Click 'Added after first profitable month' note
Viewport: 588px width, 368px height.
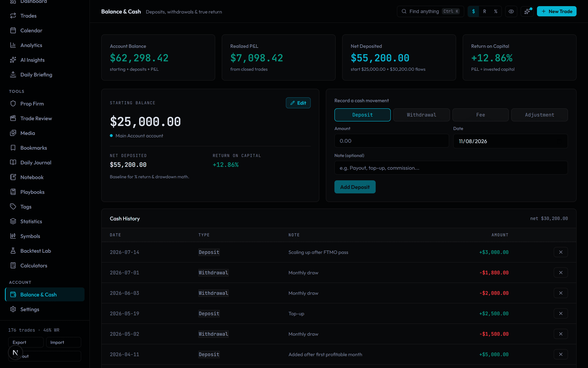click(x=325, y=354)
